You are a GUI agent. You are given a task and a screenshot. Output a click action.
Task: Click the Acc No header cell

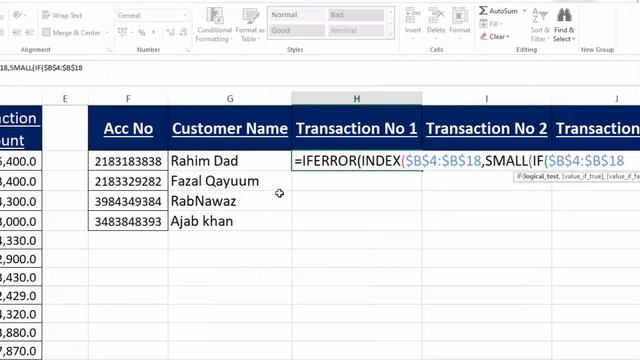click(128, 128)
